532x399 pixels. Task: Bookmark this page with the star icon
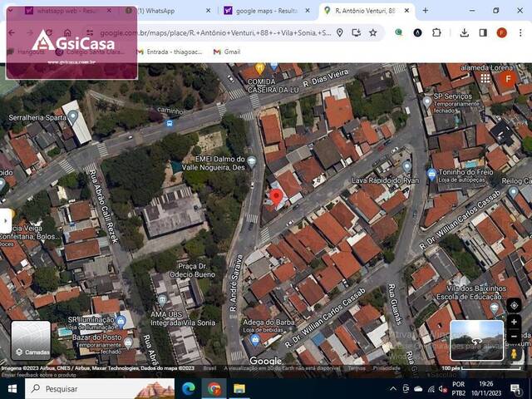(373, 33)
